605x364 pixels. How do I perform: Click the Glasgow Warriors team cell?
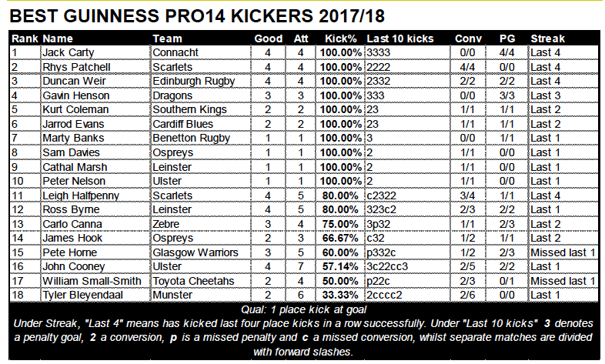(x=201, y=252)
